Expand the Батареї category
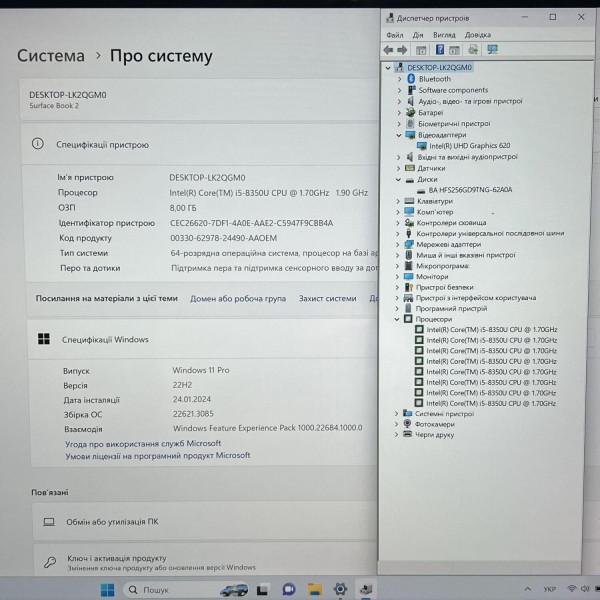 tap(399, 113)
